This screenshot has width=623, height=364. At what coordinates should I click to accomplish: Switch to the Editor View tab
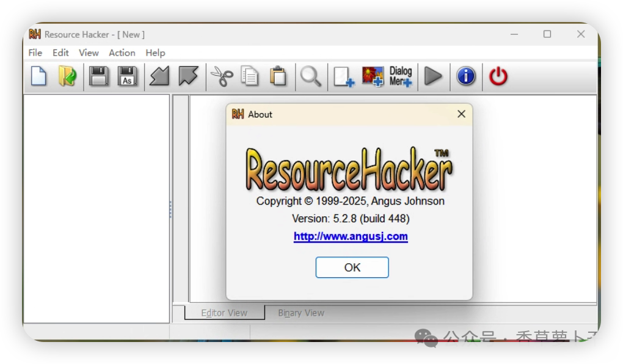pyautogui.click(x=225, y=313)
